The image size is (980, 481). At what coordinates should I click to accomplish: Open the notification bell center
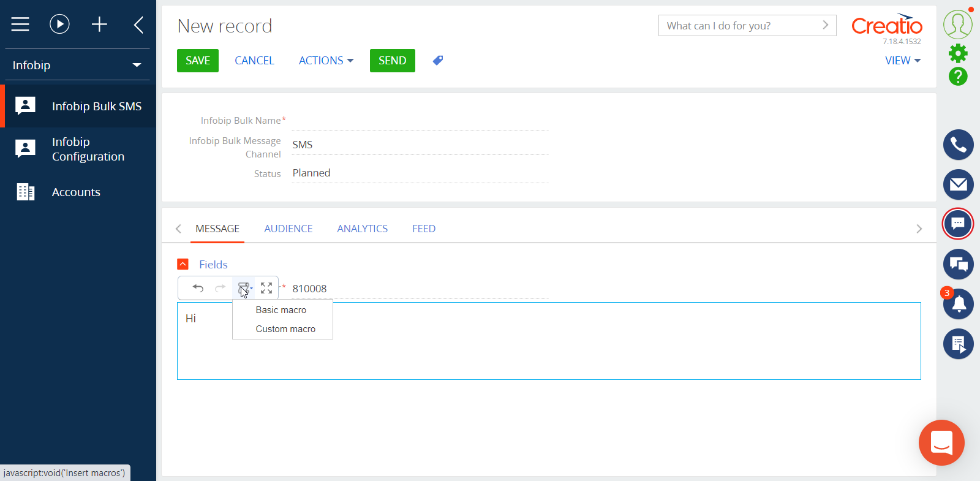click(959, 304)
